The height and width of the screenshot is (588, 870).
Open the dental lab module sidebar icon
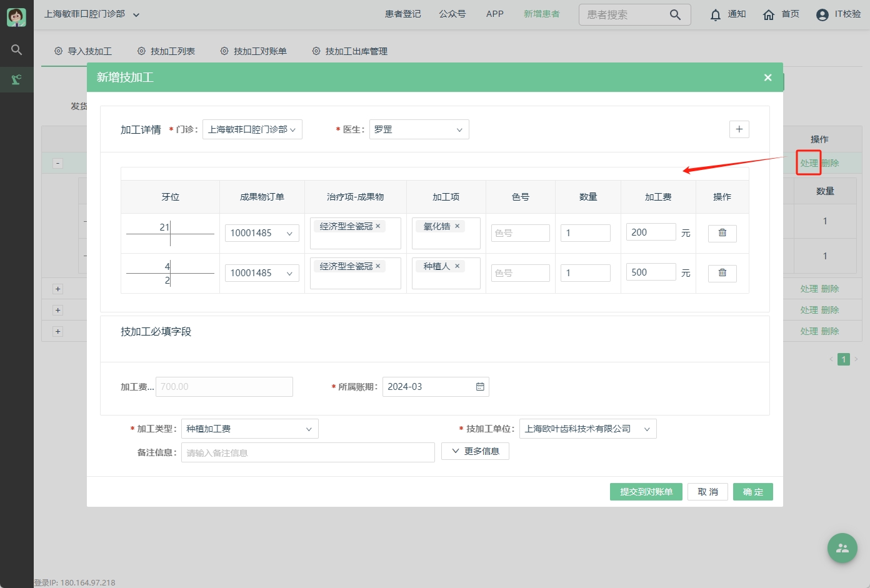[17, 79]
